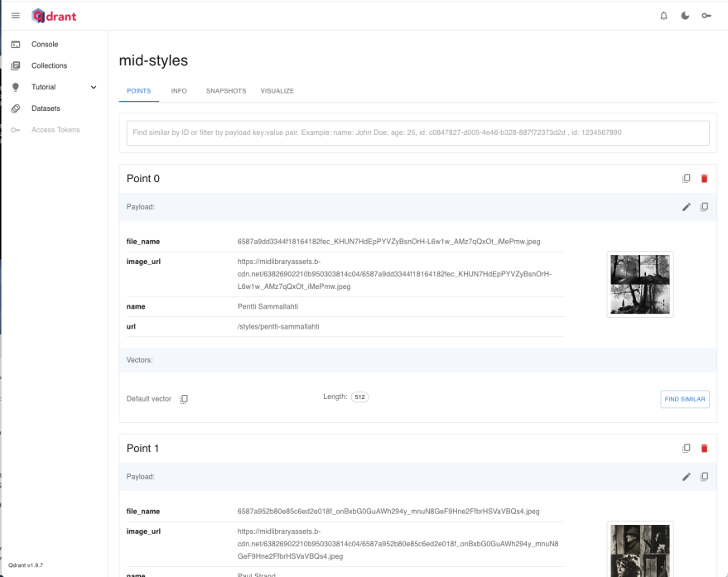Click the notifications bell icon
The image size is (728, 577).
(663, 16)
